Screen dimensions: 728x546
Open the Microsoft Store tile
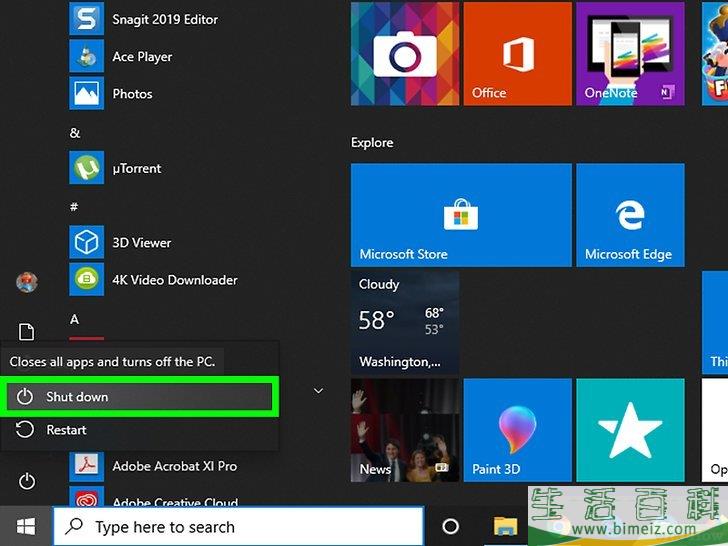460,215
